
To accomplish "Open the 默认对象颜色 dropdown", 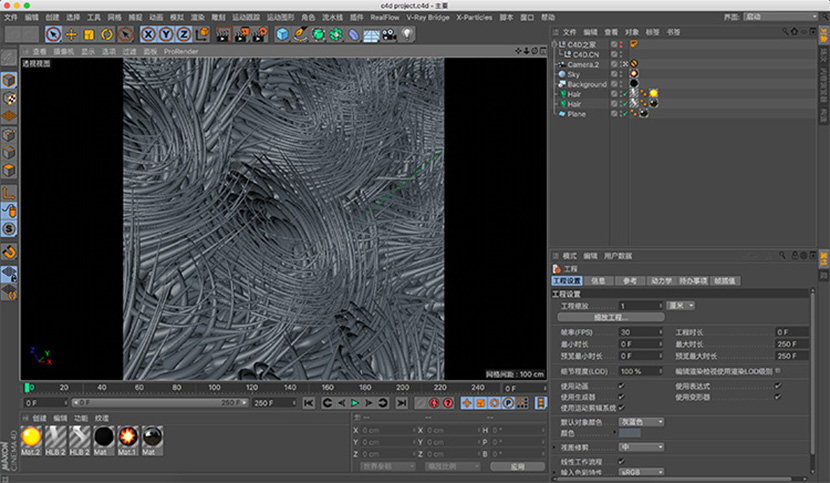I will point(642,421).
